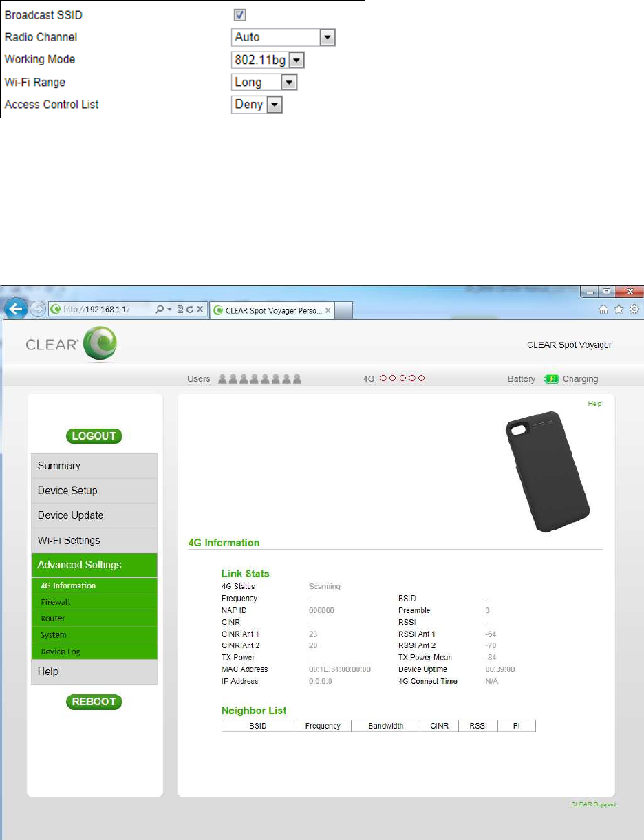Image resolution: width=644 pixels, height=840 pixels.
Task: Click the IP Address value 0.0.0.0
Action: (x=321, y=681)
